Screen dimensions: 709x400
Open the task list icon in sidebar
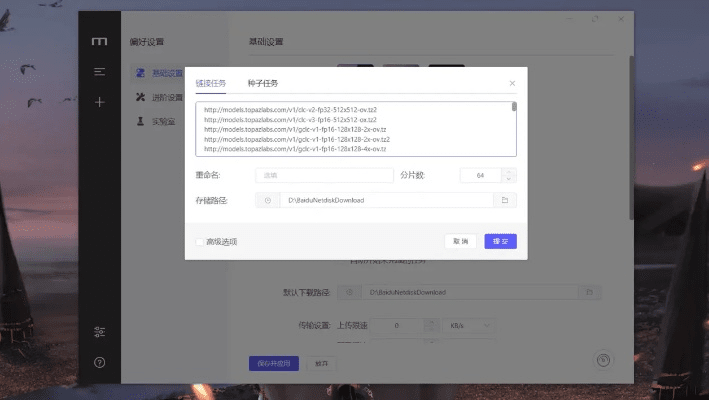(99, 72)
